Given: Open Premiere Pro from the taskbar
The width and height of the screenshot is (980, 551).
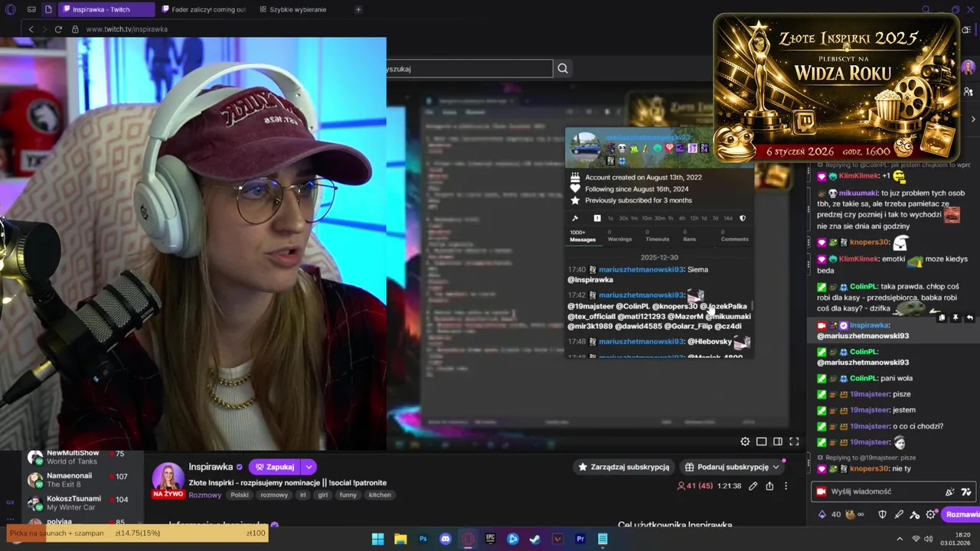Looking at the screenshot, I should pos(580,539).
